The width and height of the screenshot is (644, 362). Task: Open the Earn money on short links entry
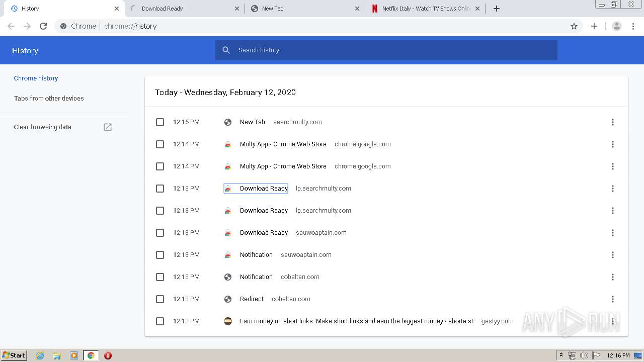(x=357, y=321)
